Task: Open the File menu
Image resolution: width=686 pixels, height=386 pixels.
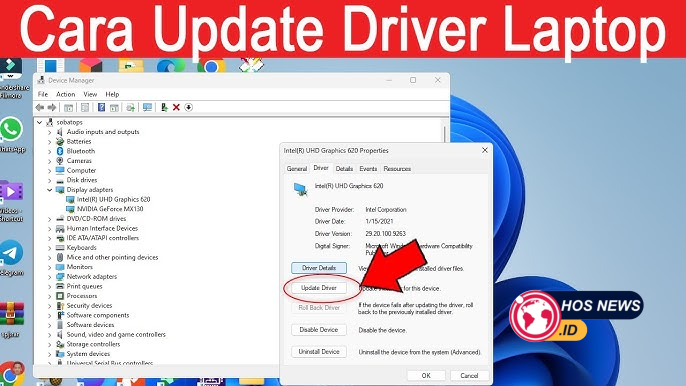Action: point(43,94)
